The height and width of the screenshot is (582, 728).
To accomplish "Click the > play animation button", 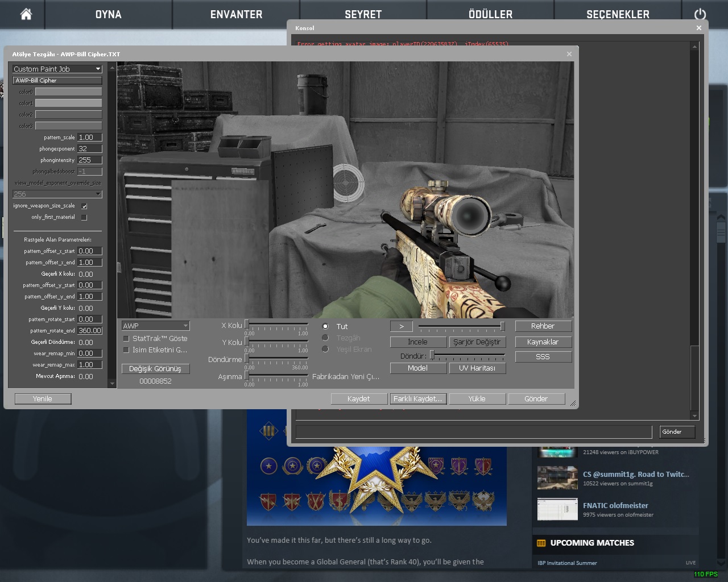I will coord(402,326).
